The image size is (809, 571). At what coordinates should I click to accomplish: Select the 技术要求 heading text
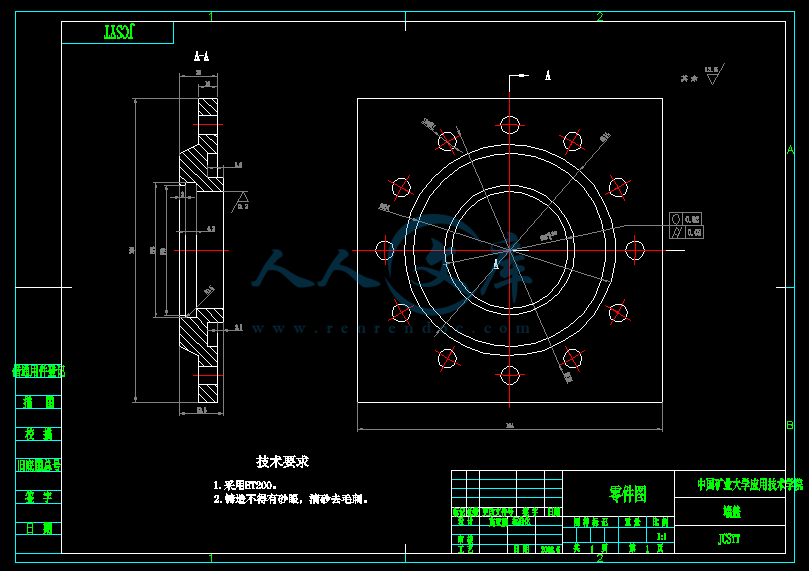[x=282, y=462]
